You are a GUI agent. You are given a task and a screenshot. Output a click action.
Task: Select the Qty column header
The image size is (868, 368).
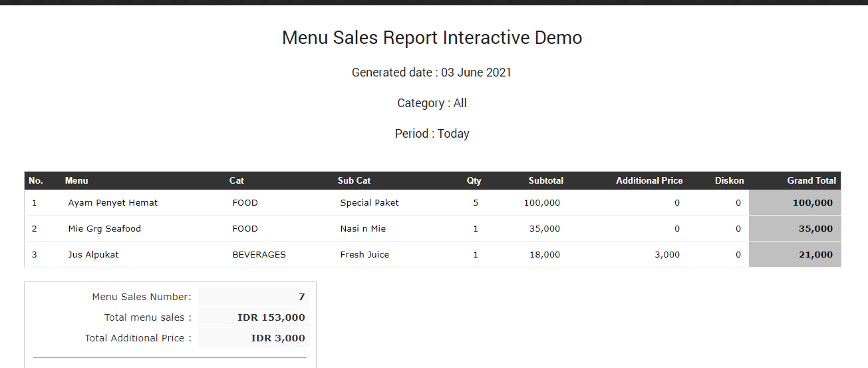tap(474, 180)
